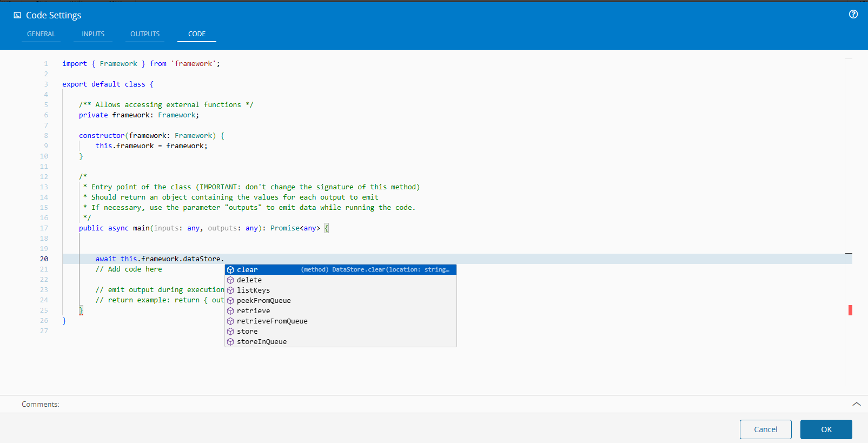Viewport: 868px width, 443px height.
Task: Choose the clear autocomplete suggestion
Action: [x=341, y=270]
